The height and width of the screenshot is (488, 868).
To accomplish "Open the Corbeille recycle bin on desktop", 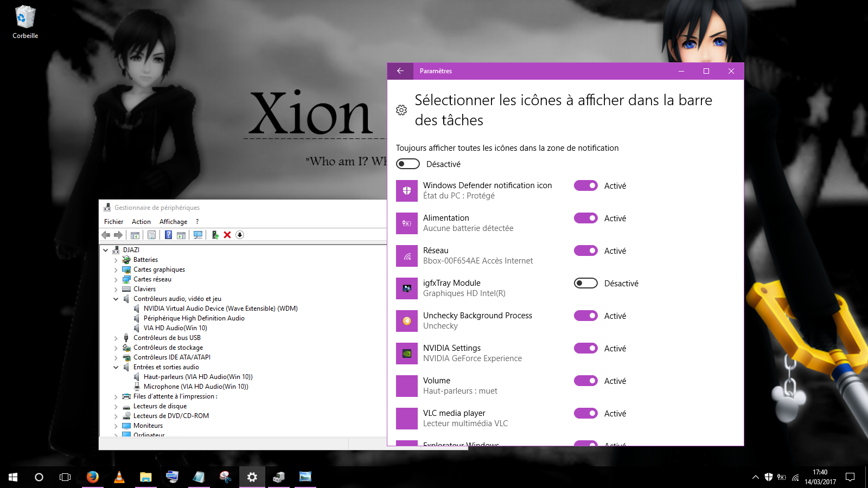I will [x=25, y=22].
